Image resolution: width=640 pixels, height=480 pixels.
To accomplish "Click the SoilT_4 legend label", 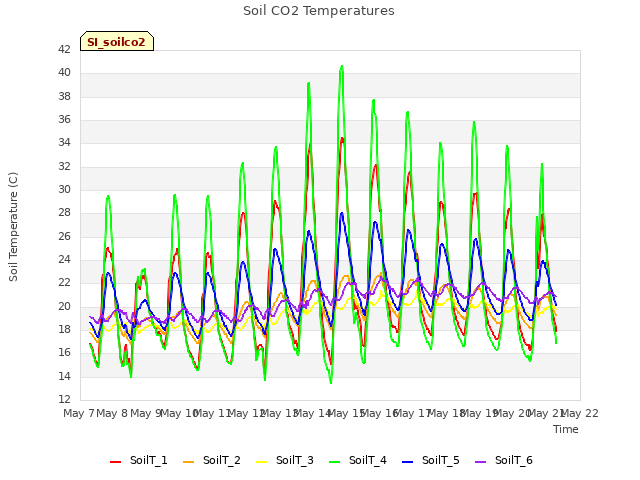I will (368, 460).
